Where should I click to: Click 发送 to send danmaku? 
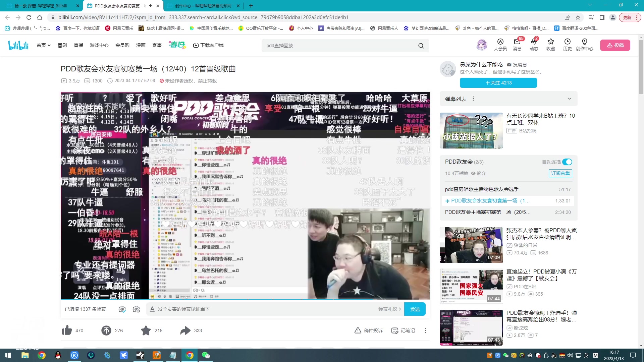[415, 309]
